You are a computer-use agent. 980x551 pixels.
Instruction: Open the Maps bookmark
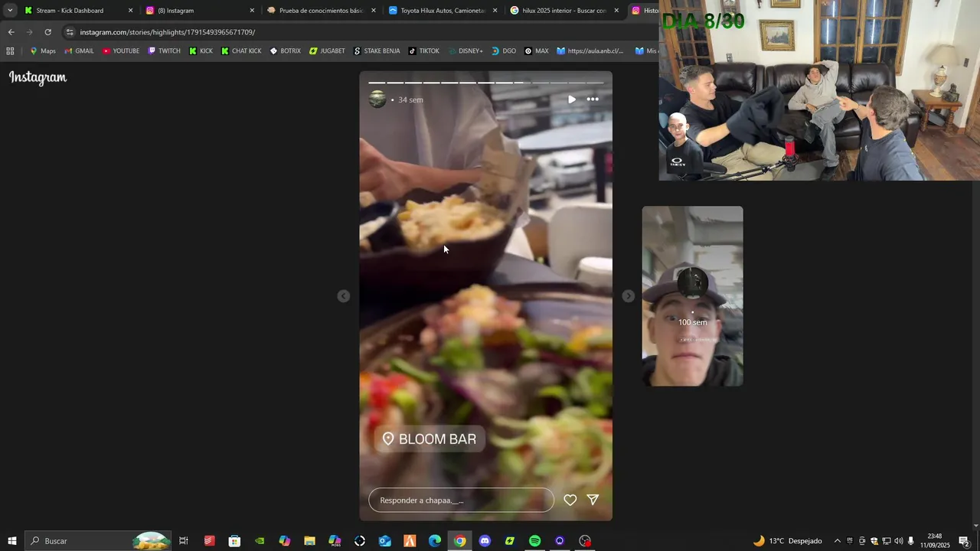pos(42,51)
